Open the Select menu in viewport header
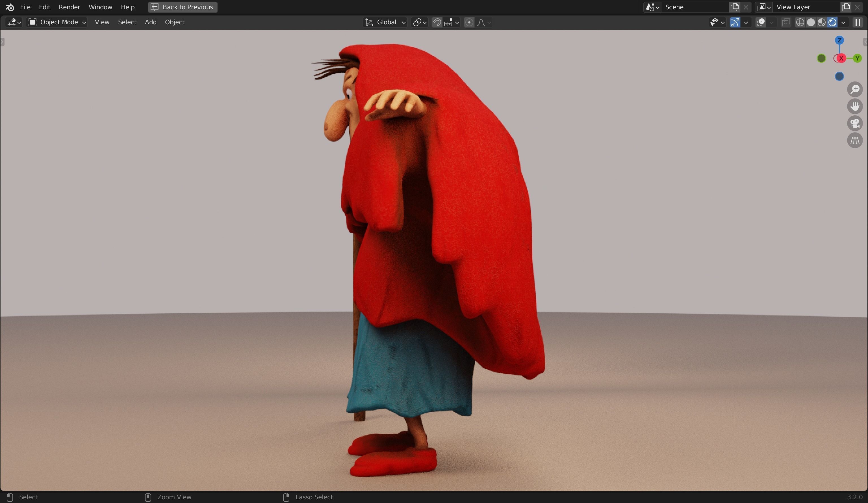 point(127,22)
